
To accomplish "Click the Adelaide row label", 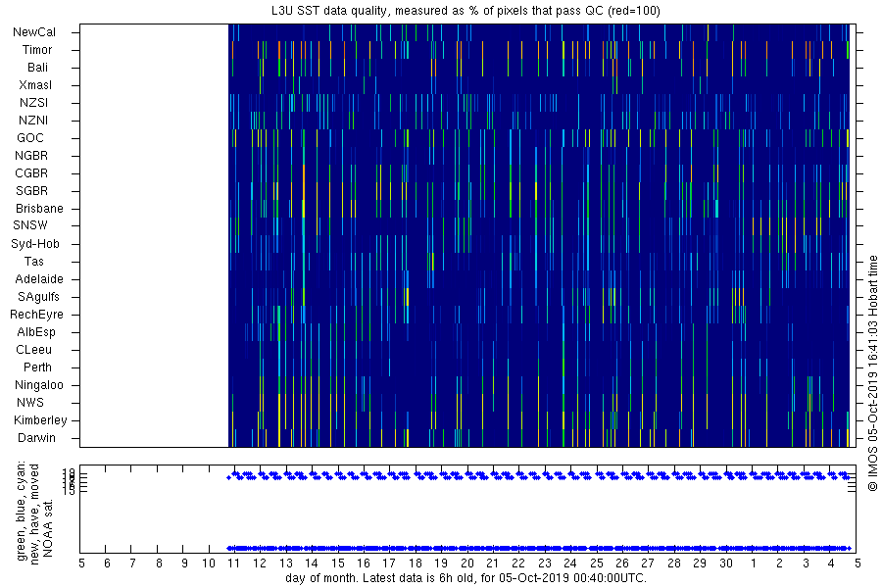I will pyautogui.click(x=39, y=279).
